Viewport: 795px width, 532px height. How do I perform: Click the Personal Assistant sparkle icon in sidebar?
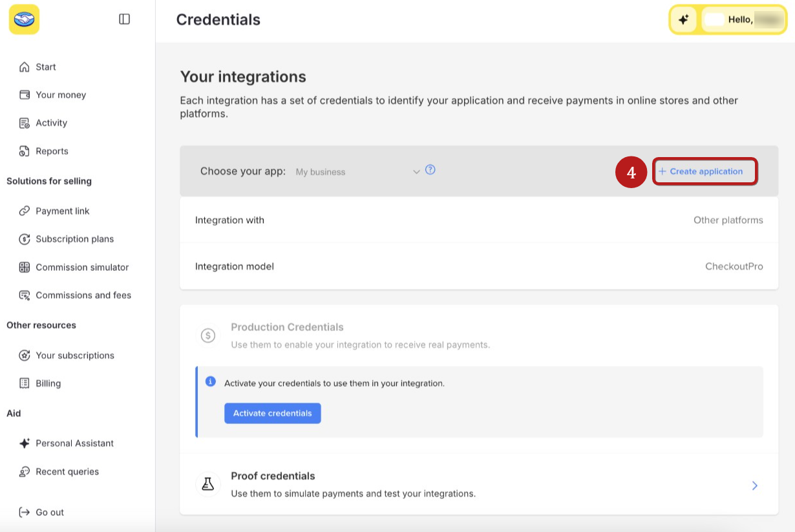[x=25, y=443]
